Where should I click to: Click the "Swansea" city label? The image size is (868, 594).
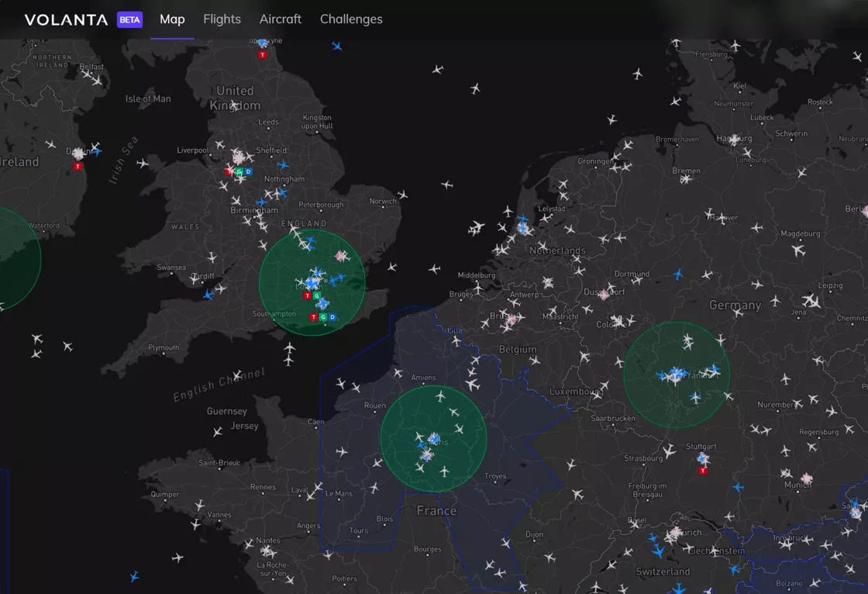pos(171,267)
